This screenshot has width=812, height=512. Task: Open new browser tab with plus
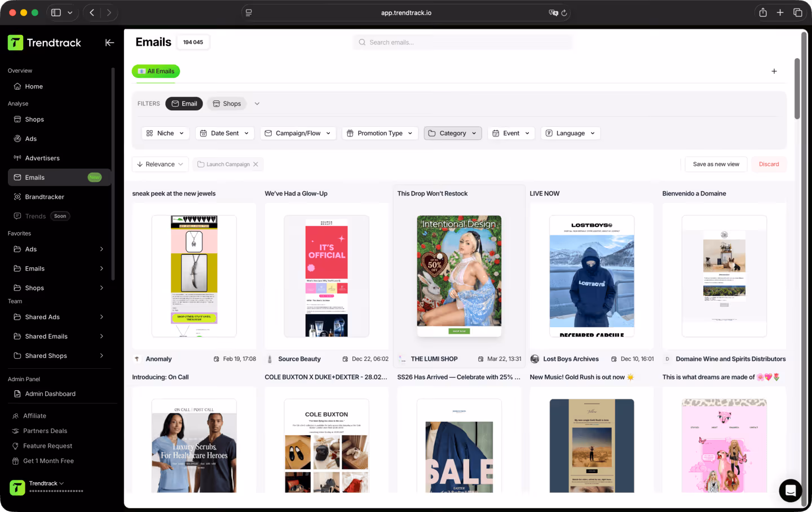point(780,12)
